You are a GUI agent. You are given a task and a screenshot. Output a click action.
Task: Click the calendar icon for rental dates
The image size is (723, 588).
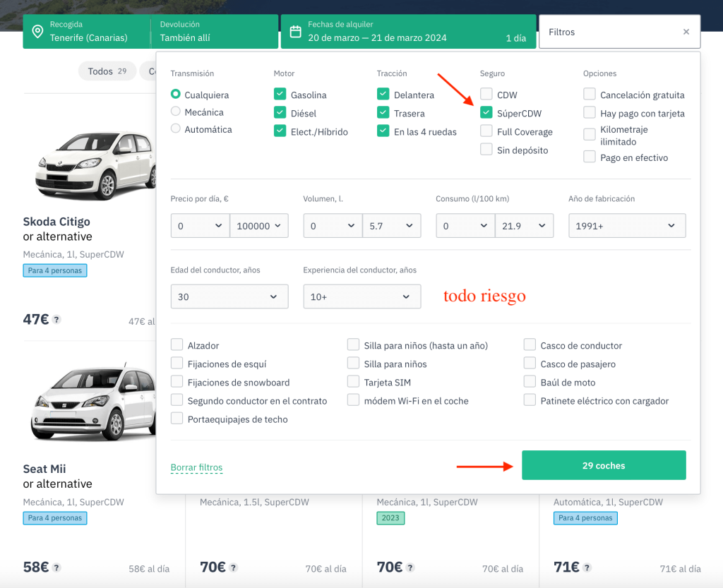tap(296, 32)
